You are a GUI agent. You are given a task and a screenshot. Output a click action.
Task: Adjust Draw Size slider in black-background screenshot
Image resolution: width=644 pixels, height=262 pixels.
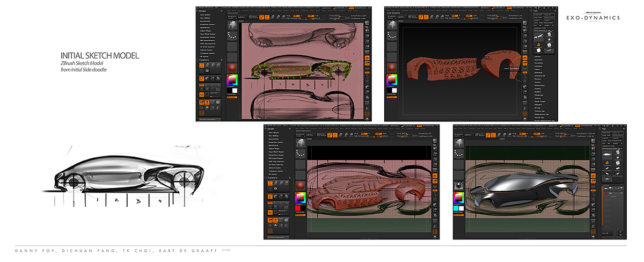(494, 18)
